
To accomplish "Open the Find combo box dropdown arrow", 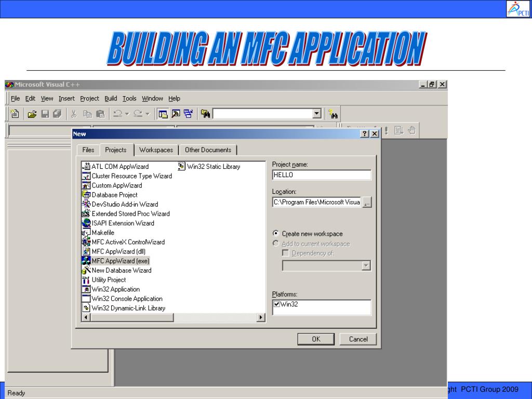I will point(317,114).
